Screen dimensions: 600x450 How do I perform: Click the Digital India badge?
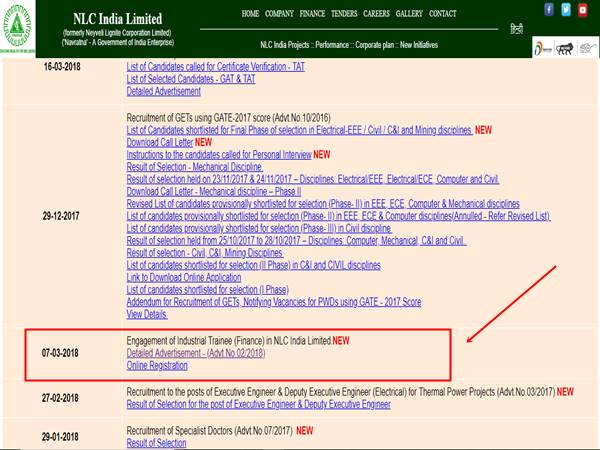[543, 49]
